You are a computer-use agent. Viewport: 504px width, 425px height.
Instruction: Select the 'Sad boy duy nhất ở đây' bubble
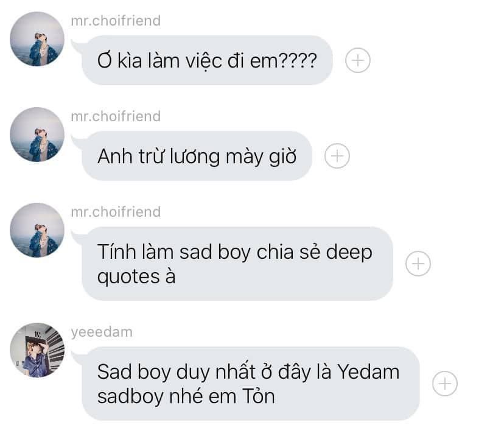(251, 384)
